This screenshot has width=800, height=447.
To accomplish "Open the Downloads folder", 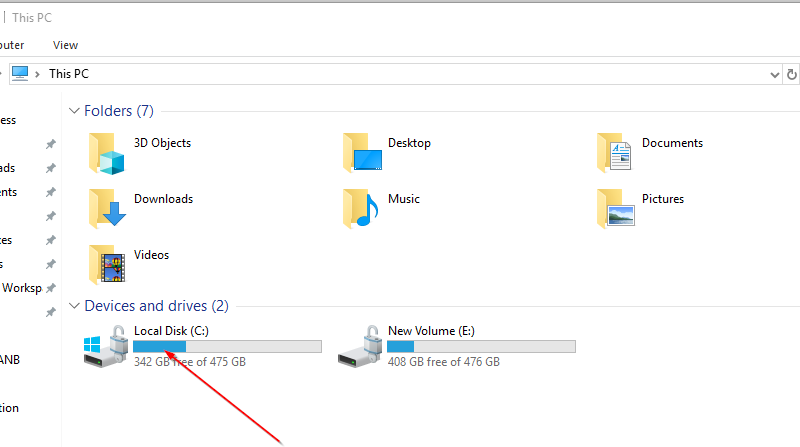I will [x=107, y=209].
